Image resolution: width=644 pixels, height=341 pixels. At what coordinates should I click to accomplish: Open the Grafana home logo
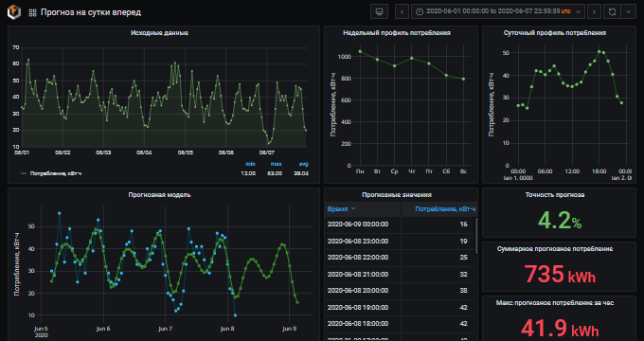[x=13, y=12]
